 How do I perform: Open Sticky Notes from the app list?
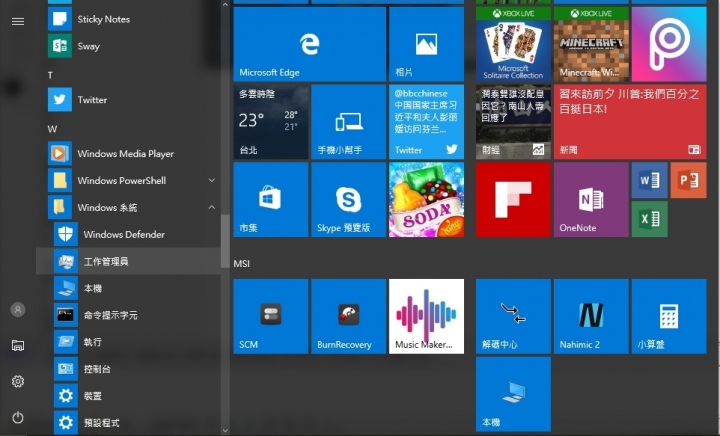coord(129,19)
